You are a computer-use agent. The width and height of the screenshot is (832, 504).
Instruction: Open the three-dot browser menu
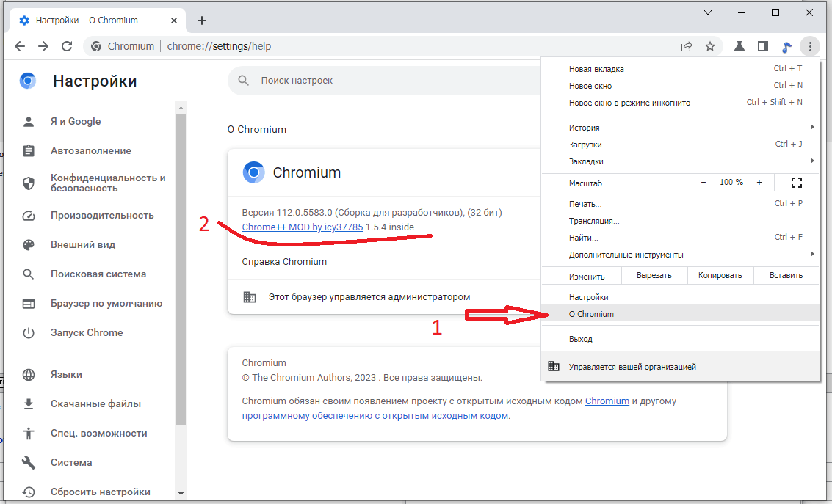coord(810,47)
